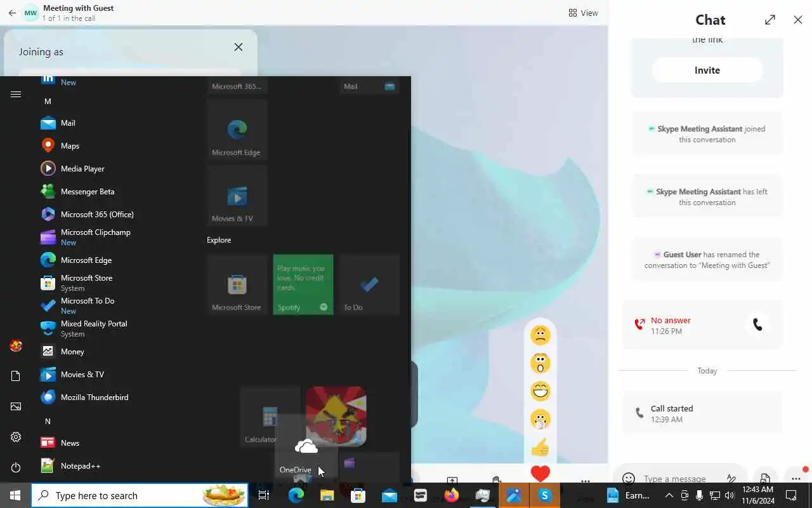Image resolution: width=812 pixels, height=508 pixels.
Task: Launch Microsoft Edge from the app list
Action: [x=114, y=260]
